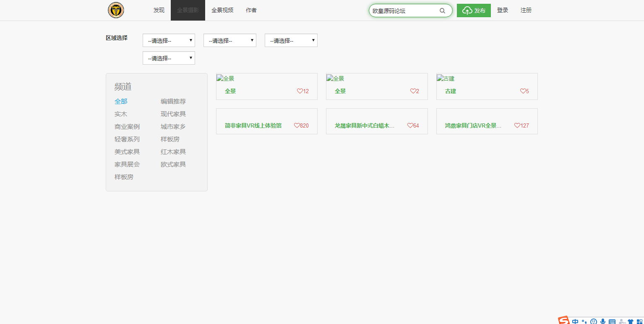Select the 红木家具 channel link
Image resolution: width=644 pixels, height=324 pixels.
click(173, 152)
